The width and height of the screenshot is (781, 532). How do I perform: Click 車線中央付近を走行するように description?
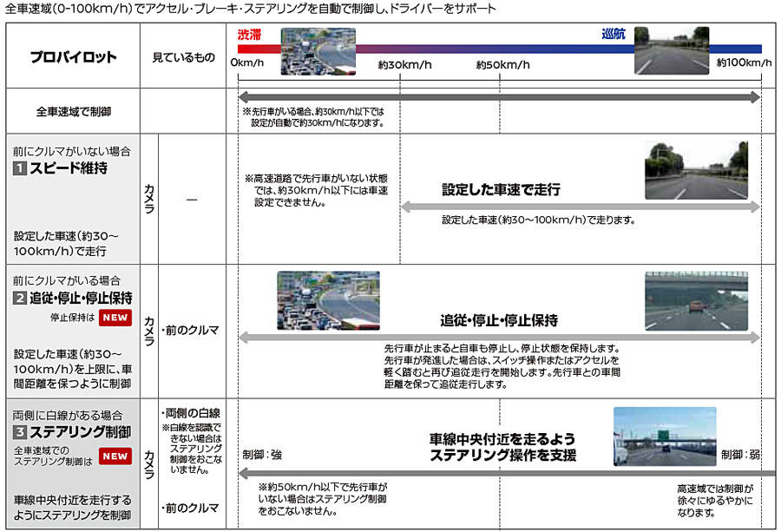click(x=73, y=507)
